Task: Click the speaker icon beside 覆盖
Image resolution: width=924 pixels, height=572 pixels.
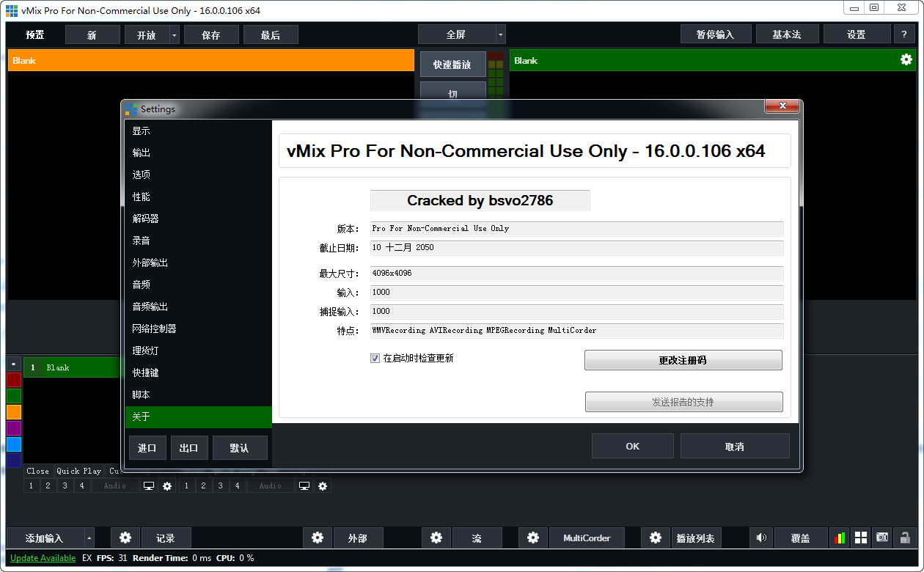Action: click(x=761, y=538)
